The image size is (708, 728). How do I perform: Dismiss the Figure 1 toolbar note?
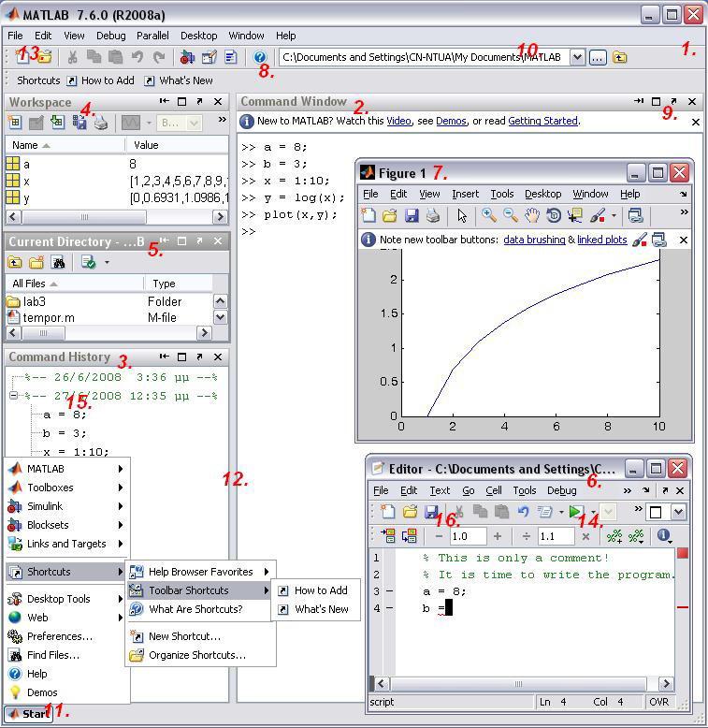(x=684, y=240)
